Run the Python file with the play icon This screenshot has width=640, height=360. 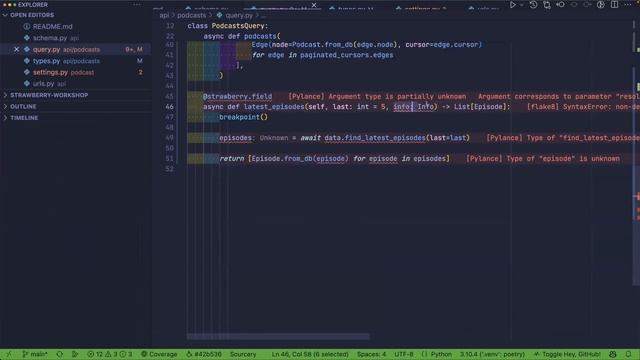click(x=512, y=4)
